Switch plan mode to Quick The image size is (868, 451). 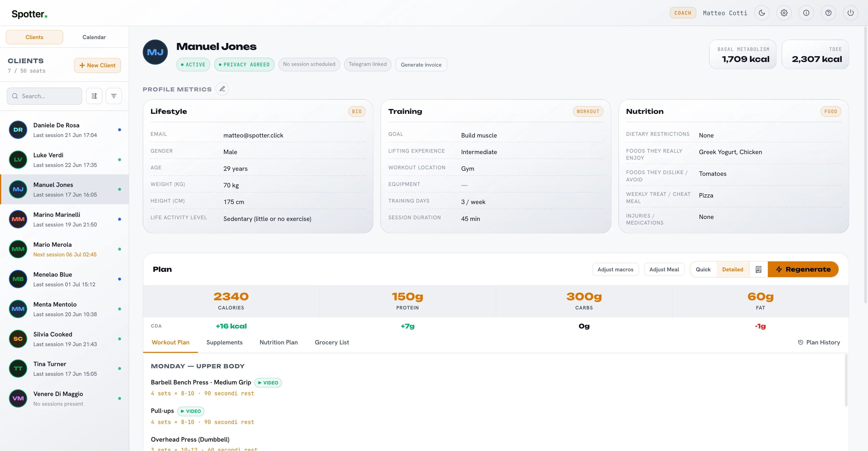click(x=703, y=269)
